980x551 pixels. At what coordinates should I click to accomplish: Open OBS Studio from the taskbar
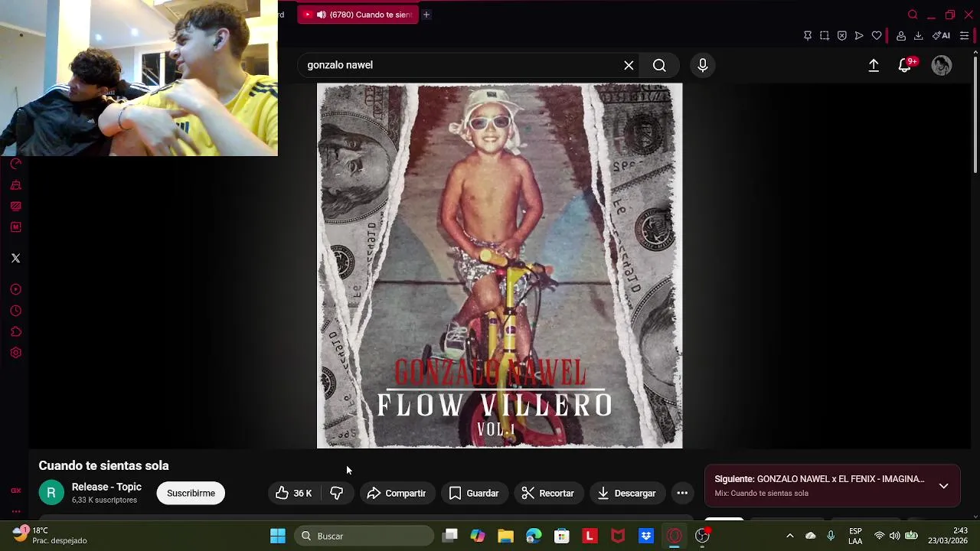(702, 536)
